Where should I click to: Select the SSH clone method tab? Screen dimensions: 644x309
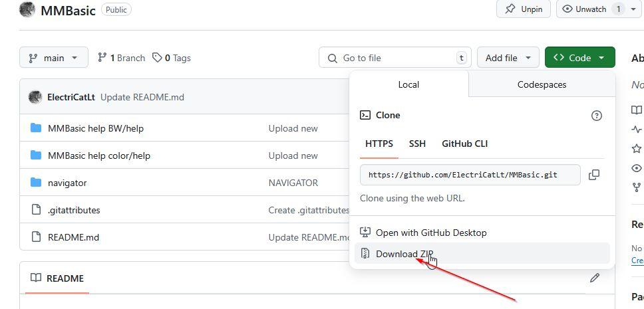click(x=417, y=144)
